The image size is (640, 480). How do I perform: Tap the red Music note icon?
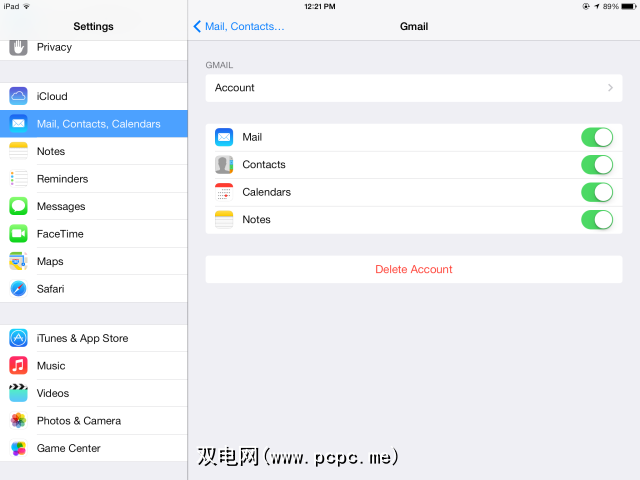(18, 365)
